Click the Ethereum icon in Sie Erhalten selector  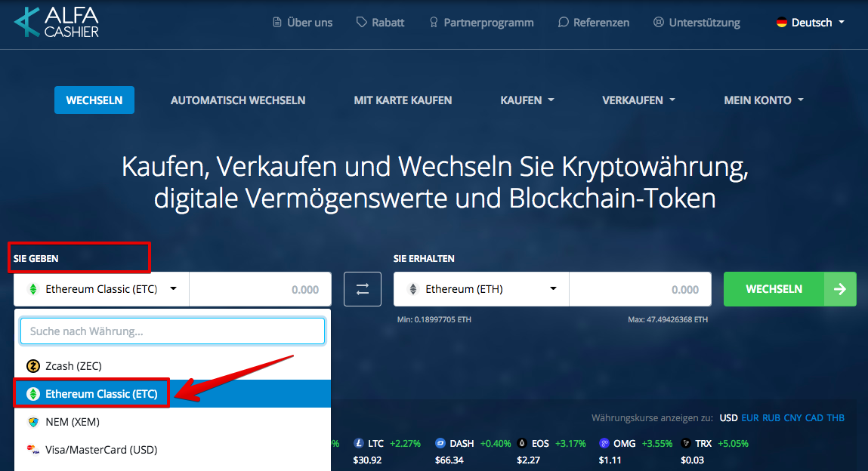tap(413, 289)
